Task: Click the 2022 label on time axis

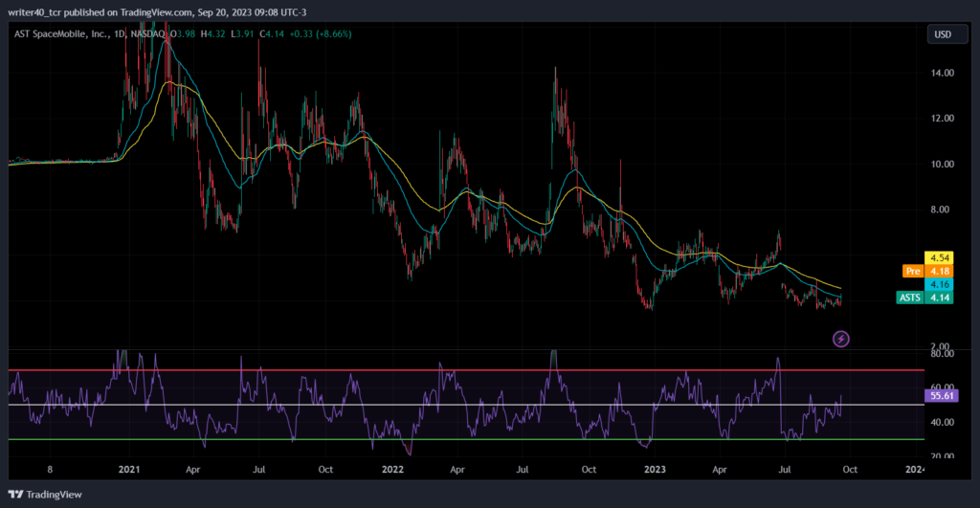Action: tap(392, 470)
